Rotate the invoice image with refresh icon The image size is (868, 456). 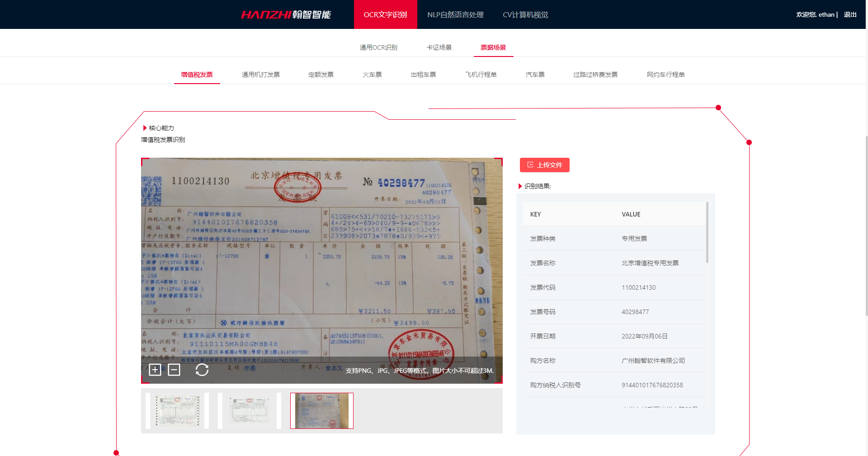pyautogui.click(x=202, y=370)
